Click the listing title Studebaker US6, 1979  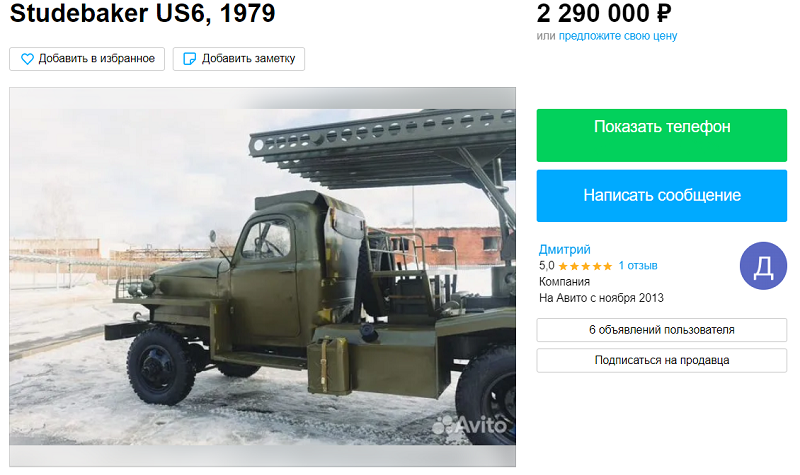pyautogui.click(x=142, y=13)
